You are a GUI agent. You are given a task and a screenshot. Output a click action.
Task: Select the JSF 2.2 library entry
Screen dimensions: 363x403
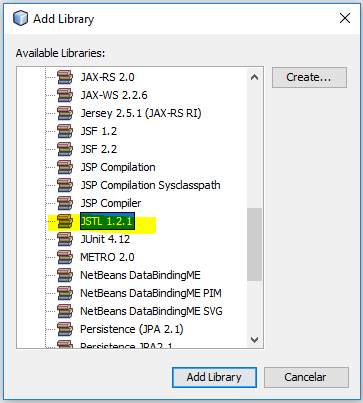click(99, 149)
